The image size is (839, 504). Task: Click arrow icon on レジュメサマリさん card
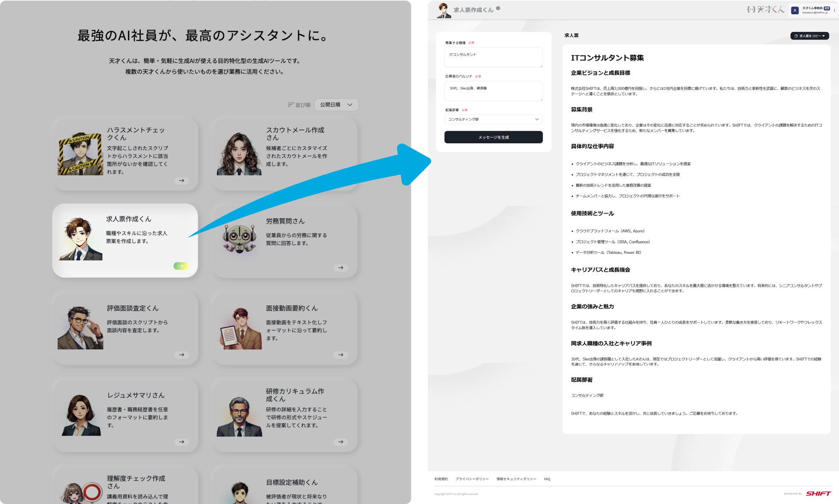tap(182, 442)
